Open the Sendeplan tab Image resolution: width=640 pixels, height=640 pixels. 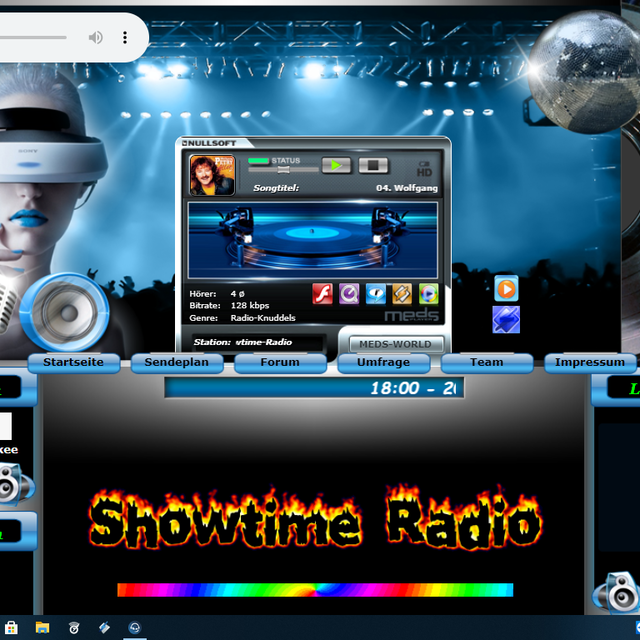click(177, 362)
